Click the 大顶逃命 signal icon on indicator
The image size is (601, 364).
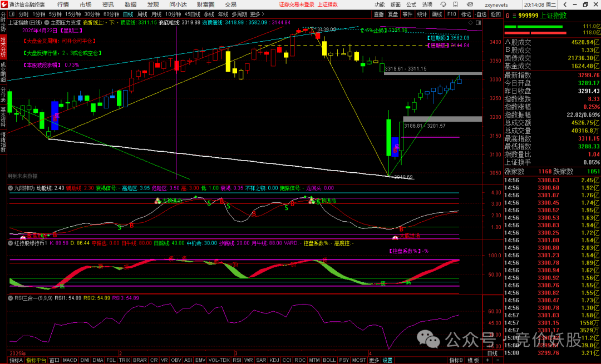pos(159,201)
